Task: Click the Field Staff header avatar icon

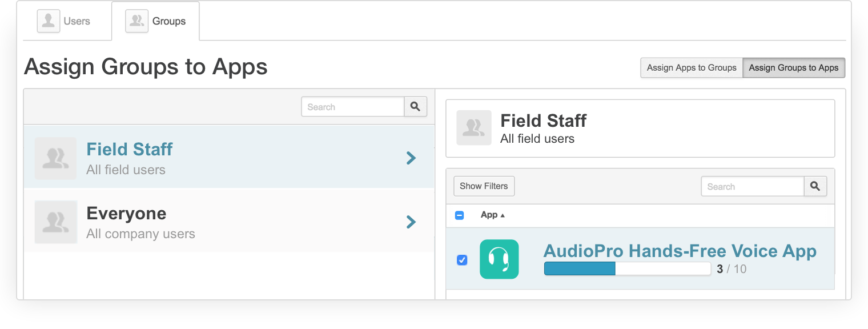Action: click(474, 127)
